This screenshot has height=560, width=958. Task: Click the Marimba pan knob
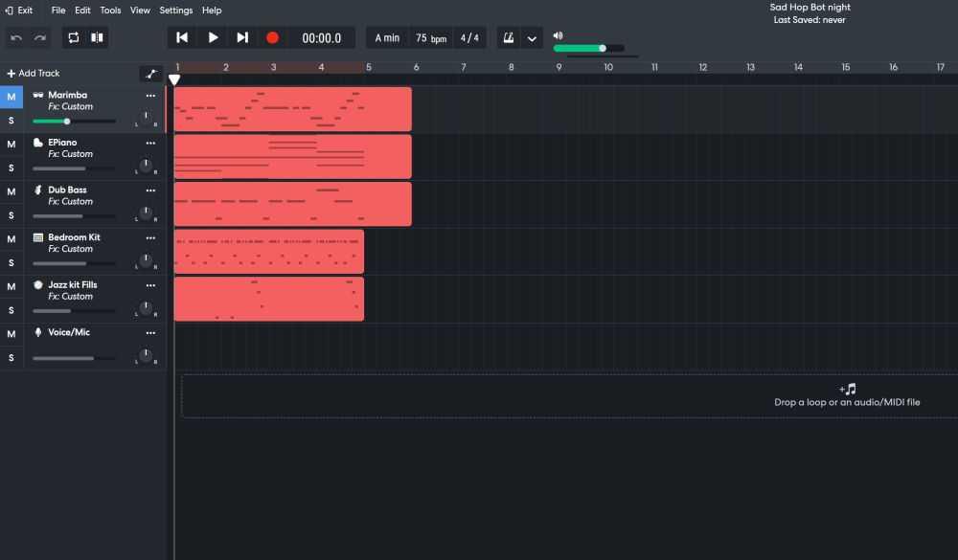tap(146, 118)
